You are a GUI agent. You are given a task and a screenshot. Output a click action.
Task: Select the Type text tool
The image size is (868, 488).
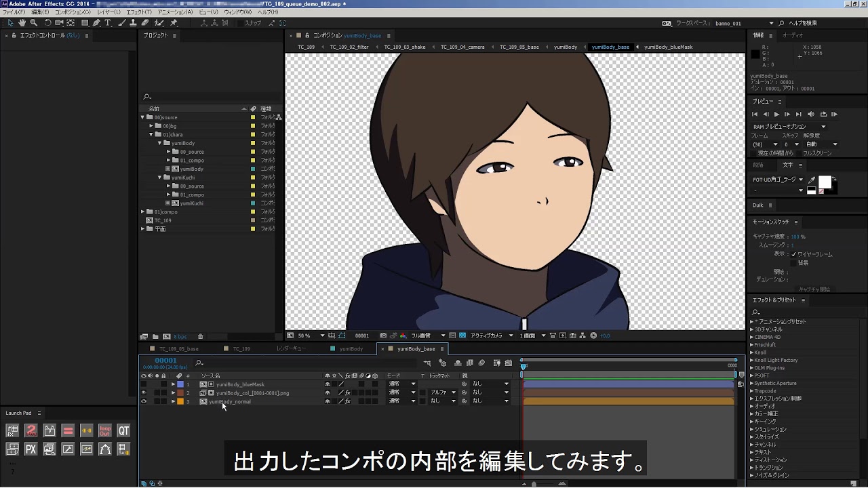coord(108,23)
